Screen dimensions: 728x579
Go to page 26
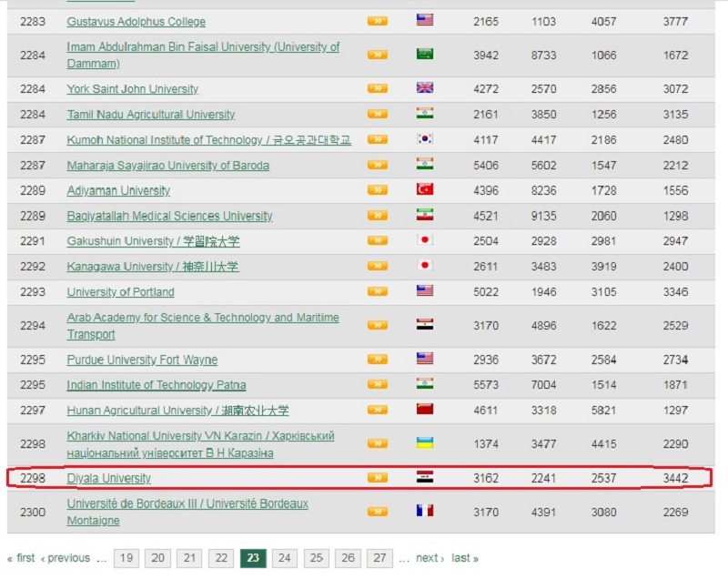pyautogui.click(x=349, y=558)
